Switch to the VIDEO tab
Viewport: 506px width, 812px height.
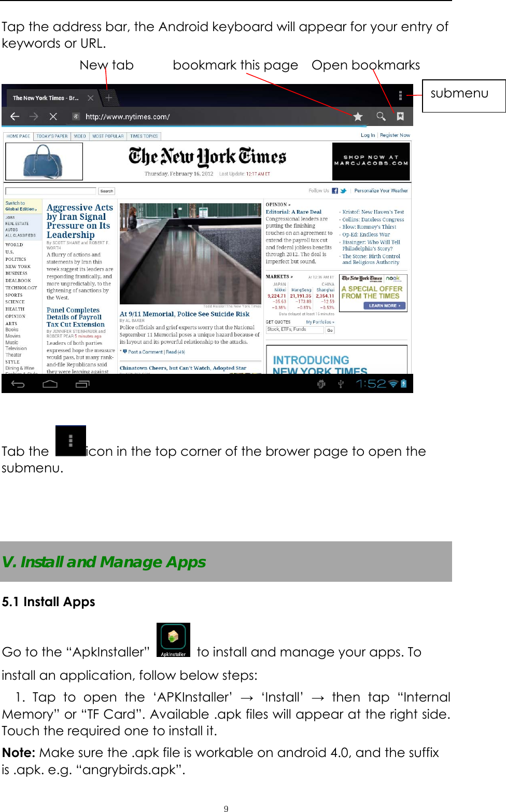point(79,136)
